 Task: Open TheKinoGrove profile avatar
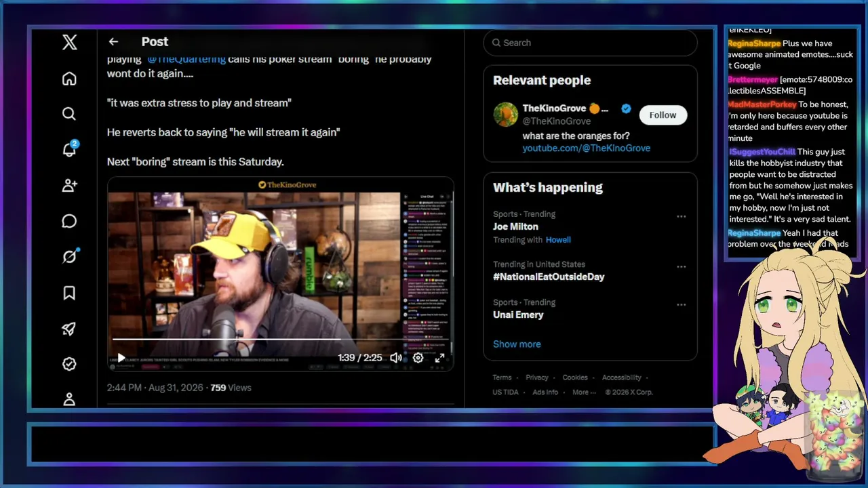[505, 115]
